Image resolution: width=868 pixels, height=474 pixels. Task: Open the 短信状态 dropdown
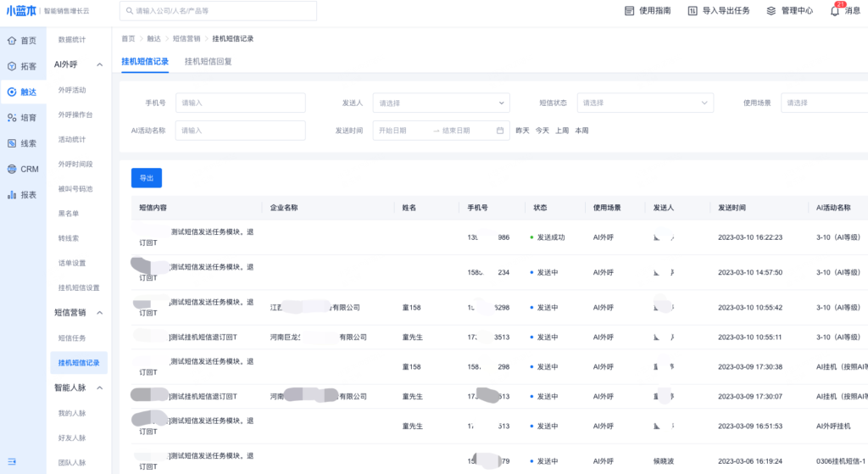[644, 103]
